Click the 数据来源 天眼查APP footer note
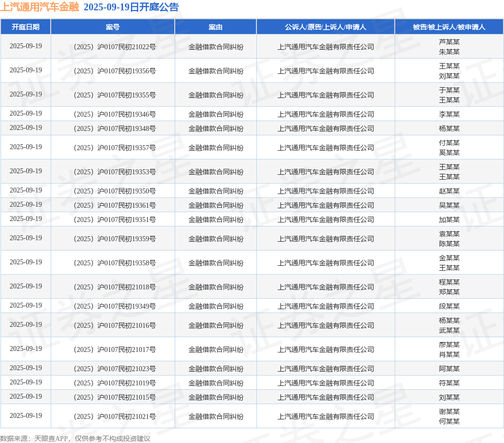 pyautogui.click(x=75, y=439)
